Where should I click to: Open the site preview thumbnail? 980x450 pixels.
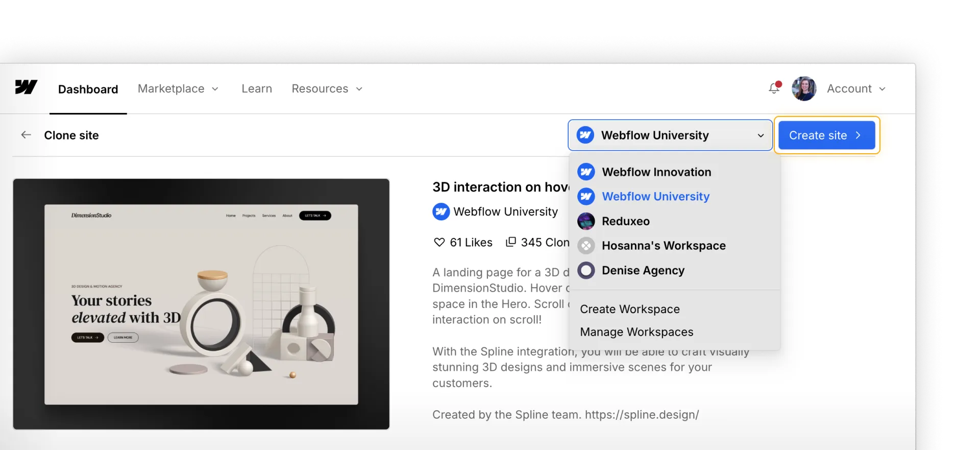(x=201, y=304)
